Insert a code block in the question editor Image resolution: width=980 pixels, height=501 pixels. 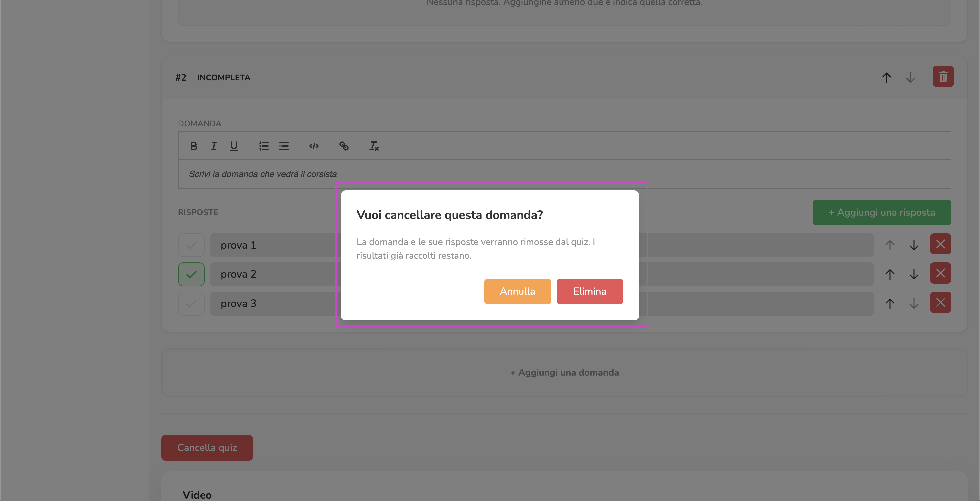coord(314,146)
